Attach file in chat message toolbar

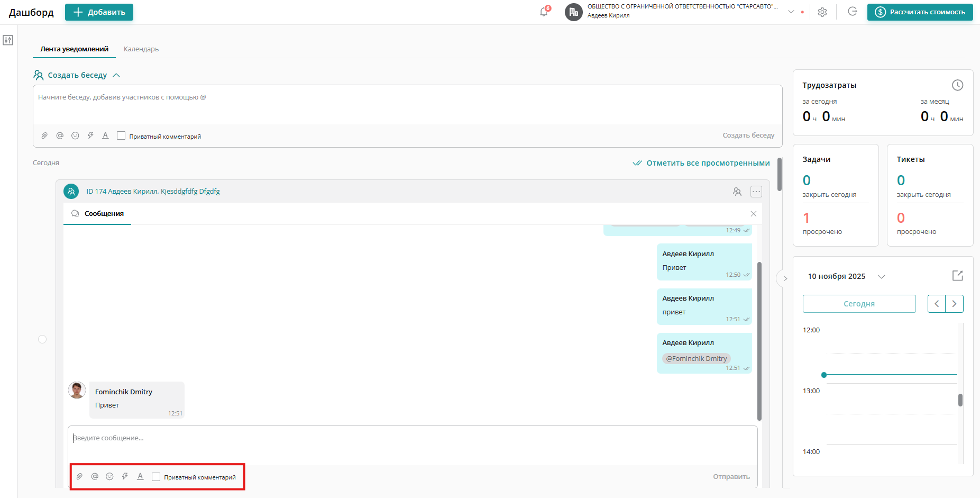tap(79, 476)
